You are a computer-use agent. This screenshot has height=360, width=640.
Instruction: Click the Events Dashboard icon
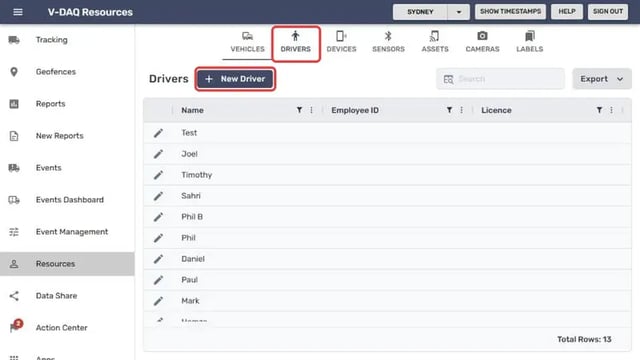coord(14,200)
